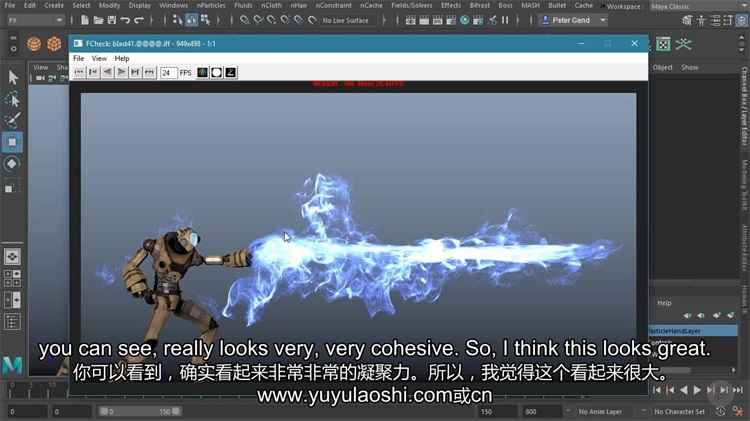Open the No Character Set dropdown
The width and height of the screenshot is (750, 421).
(x=679, y=411)
